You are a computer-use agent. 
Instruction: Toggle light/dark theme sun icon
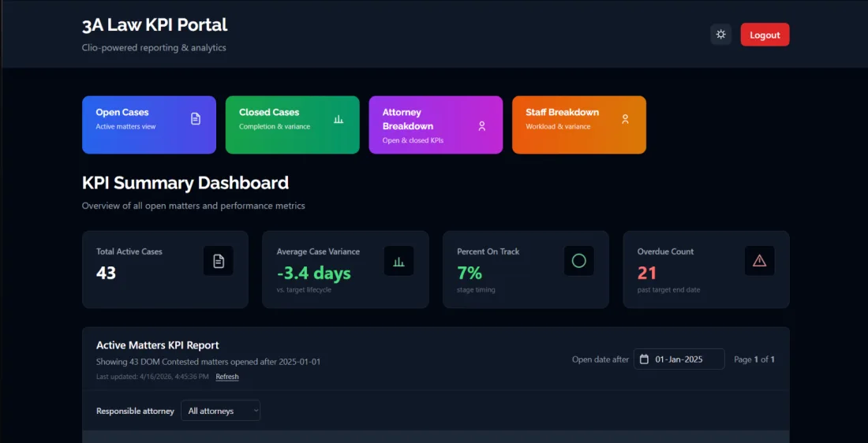click(x=720, y=35)
